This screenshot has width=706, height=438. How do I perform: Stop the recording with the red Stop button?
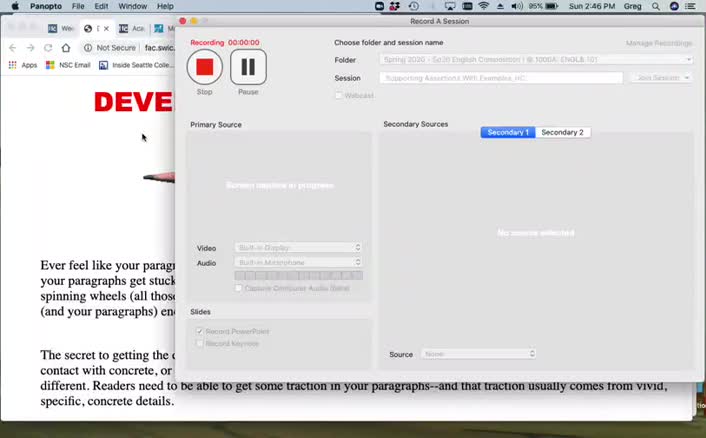pyautogui.click(x=204, y=67)
